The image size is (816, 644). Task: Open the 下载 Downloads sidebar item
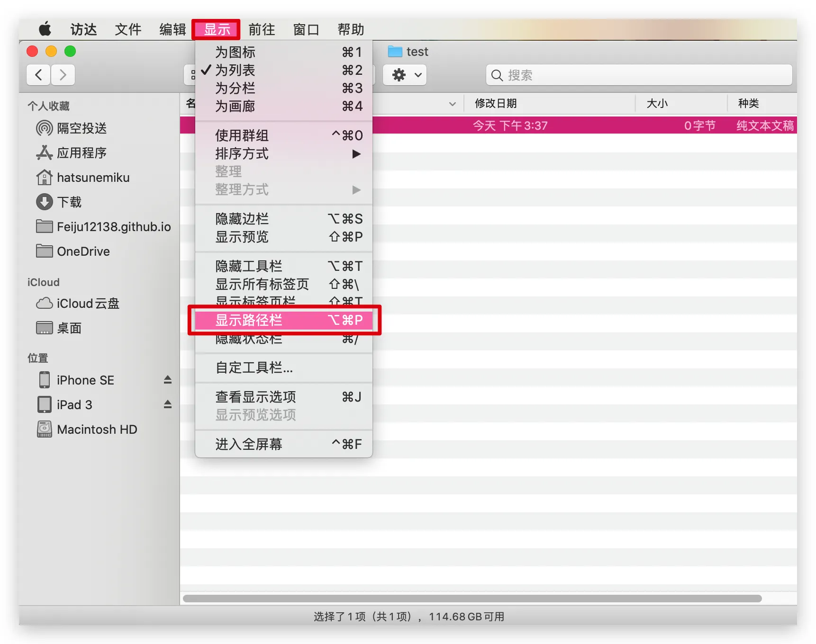(59, 202)
